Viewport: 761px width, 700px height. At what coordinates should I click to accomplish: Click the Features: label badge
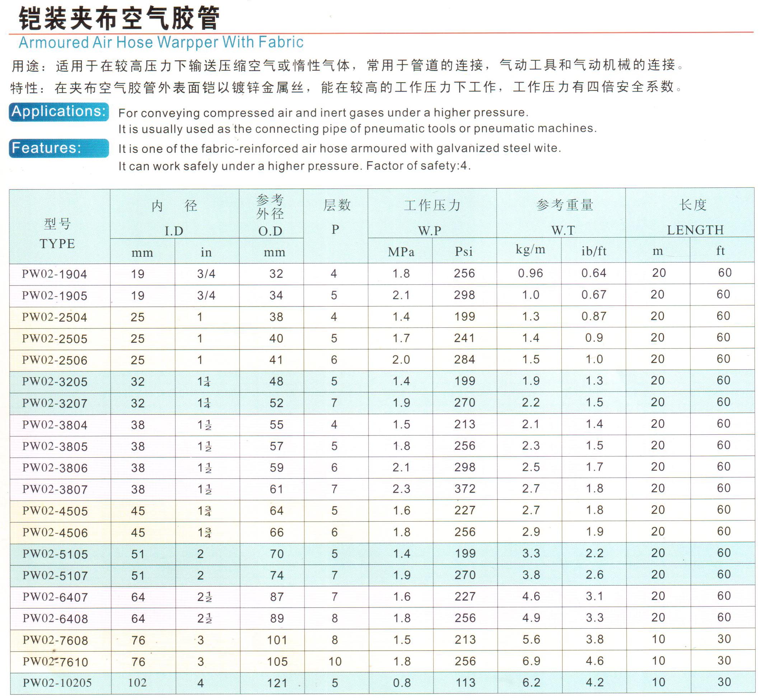click(59, 148)
